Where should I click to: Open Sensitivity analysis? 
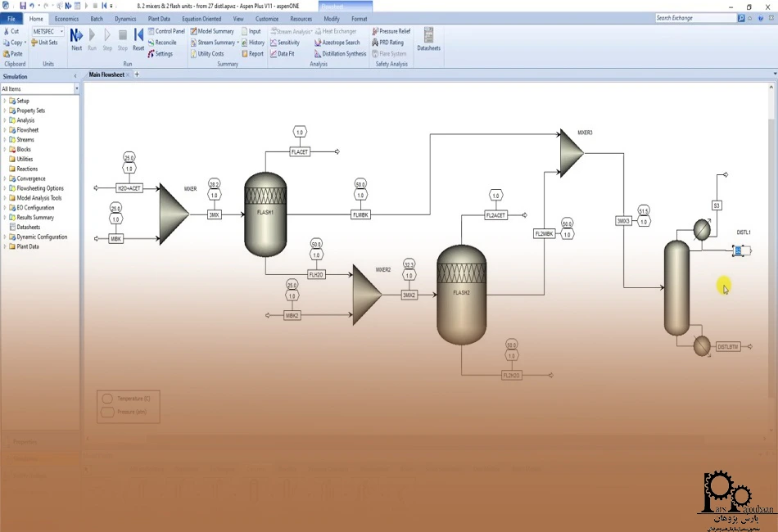click(x=285, y=42)
